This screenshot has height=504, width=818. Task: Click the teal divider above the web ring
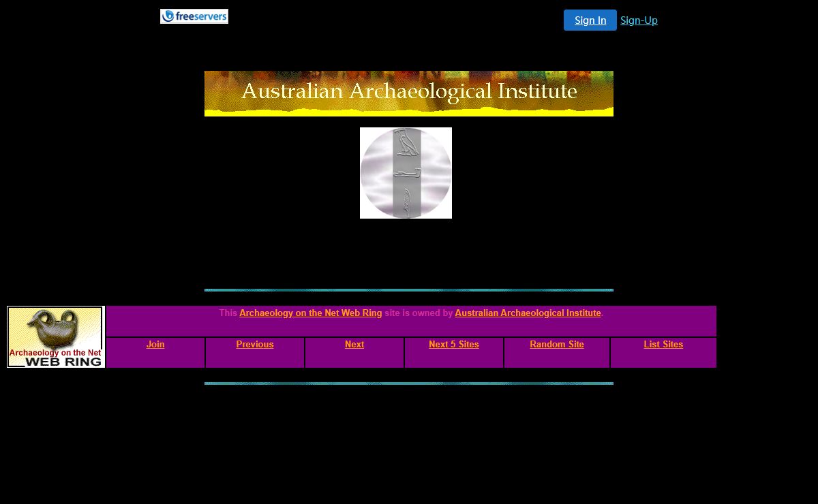tap(409, 290)
